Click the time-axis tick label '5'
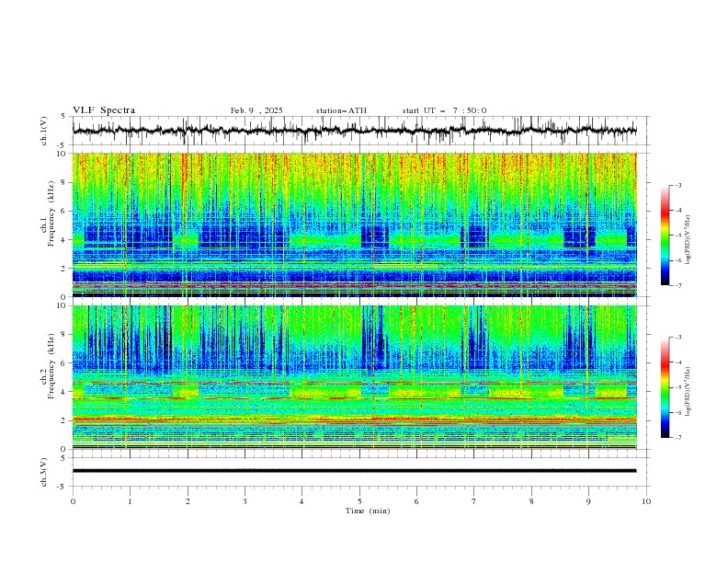This screenshot has width=728, height=563. tap(359, 501)
